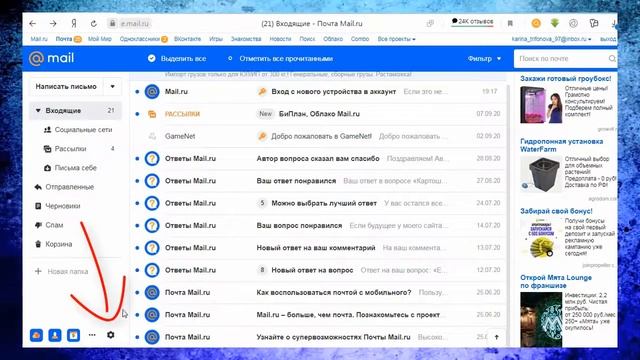Click question avatar on 'Автор вопроса сказал вам спасибо'
The height and width of the screenshot is (360, 640).
(152, 158)
